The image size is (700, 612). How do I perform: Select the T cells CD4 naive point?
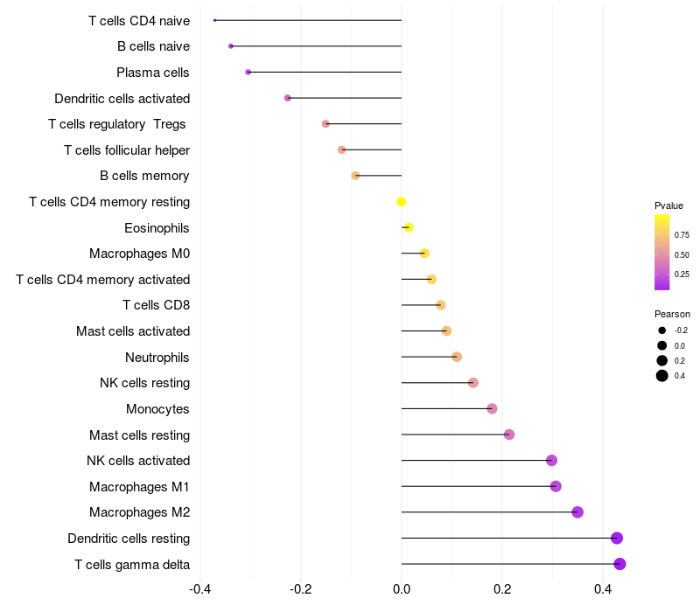point(214,20)
